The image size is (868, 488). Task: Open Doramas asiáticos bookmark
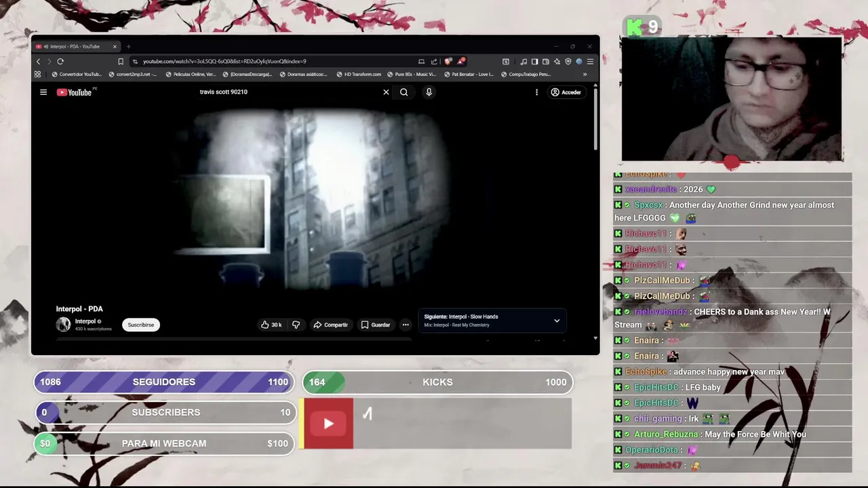(x=303, y=75)
